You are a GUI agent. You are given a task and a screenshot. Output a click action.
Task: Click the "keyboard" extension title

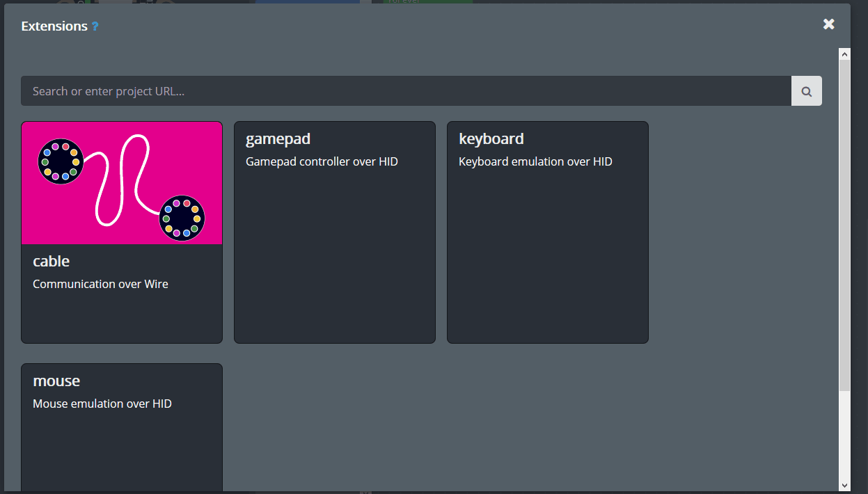[x=491, y=139]
